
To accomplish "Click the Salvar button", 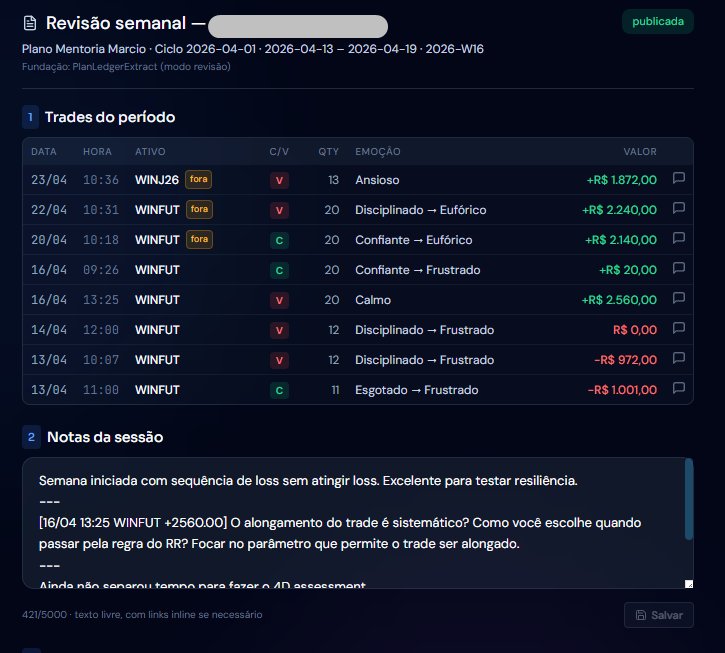I will coord(658,615).
